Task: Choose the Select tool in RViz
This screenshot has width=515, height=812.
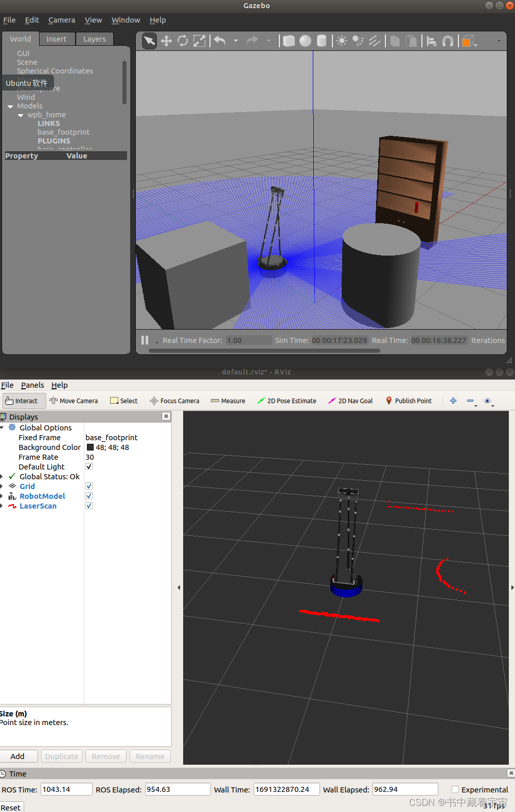Action: (x=124, y=401)
